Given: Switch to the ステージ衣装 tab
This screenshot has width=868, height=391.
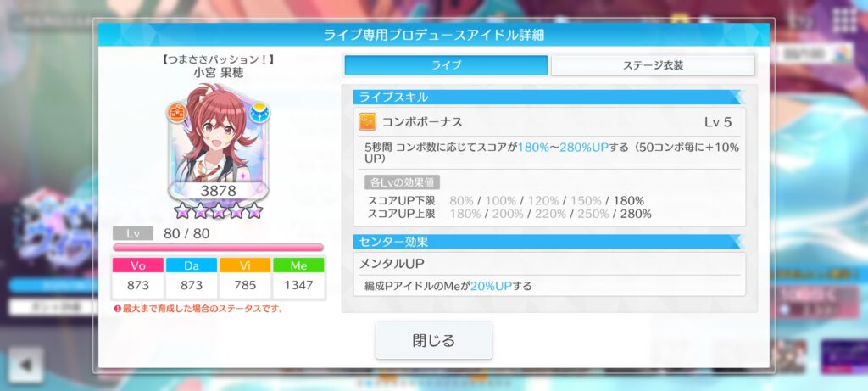Looking at the screenshot, I should coord(653,64).
